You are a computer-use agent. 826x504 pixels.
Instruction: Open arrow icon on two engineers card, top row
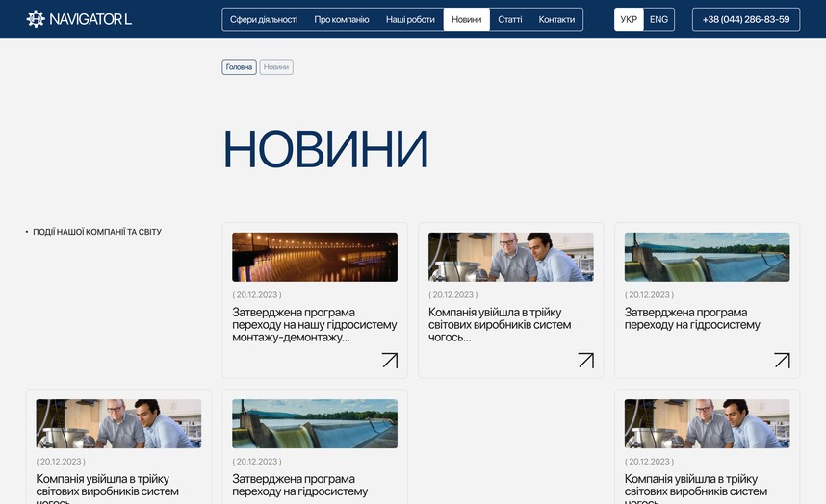585,361
